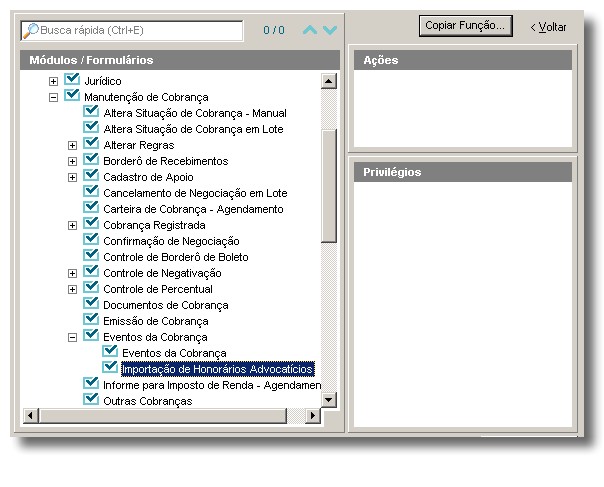Toggle the Cadastro de Apoio checkbox
This screenshot has height=487, width=604.
click(91, 175)
